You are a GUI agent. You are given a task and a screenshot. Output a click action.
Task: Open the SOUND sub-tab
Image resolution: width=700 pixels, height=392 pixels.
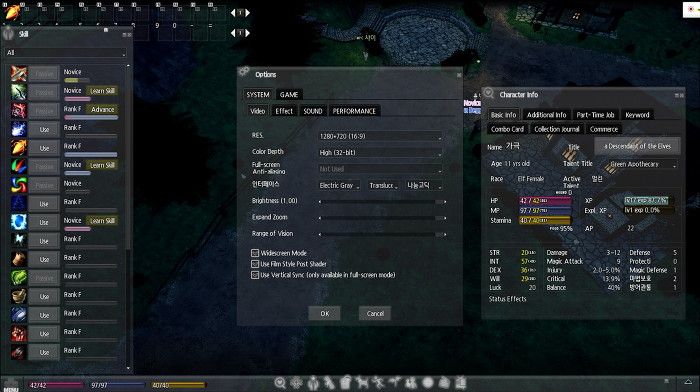coord(312,111)
